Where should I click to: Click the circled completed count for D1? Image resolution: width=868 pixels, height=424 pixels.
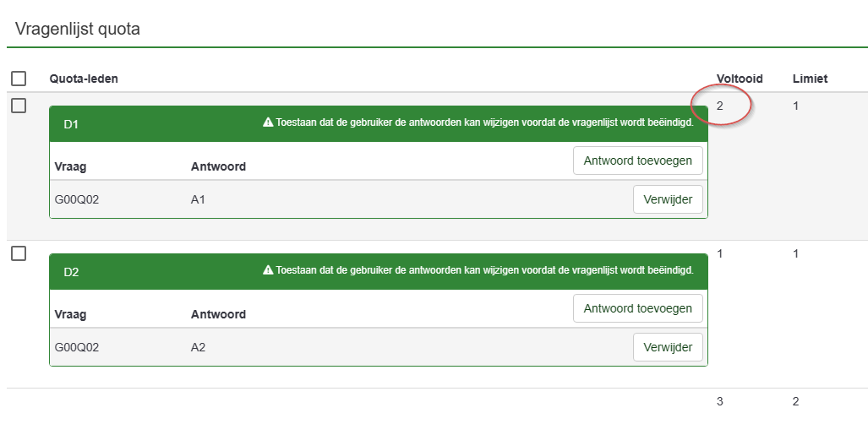[x=720, y=106]
